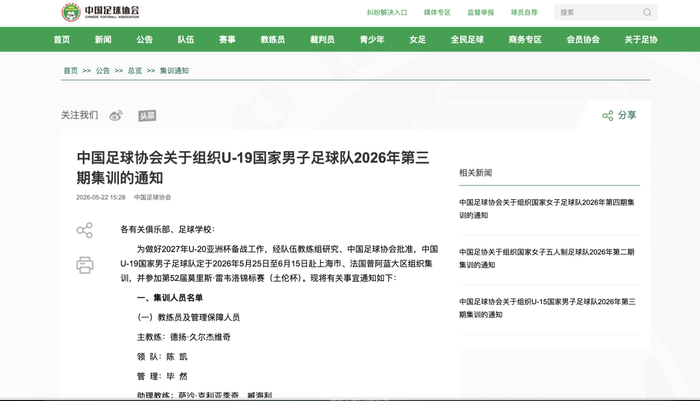Open 公告 navigation item

pos(145,39)
